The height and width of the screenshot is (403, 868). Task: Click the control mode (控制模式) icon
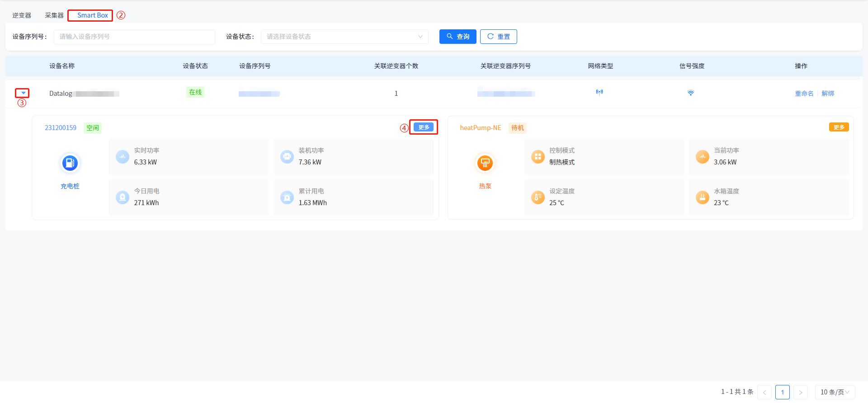click(x=538, y=157)
